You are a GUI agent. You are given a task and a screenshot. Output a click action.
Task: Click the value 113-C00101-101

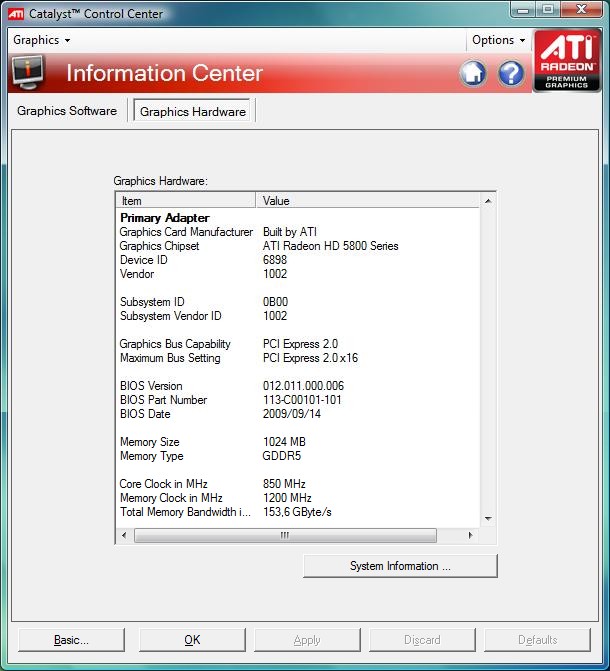[x=302, y=400]
